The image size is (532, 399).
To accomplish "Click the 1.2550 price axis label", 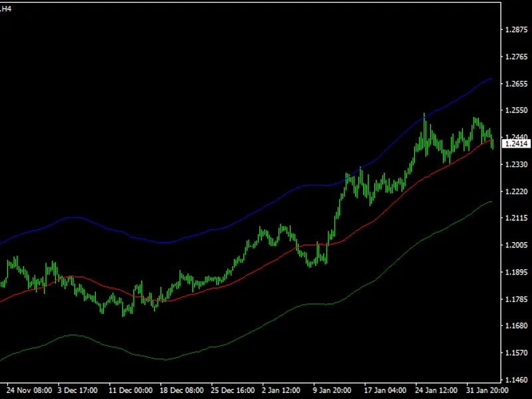I will [x=517, y=110].
